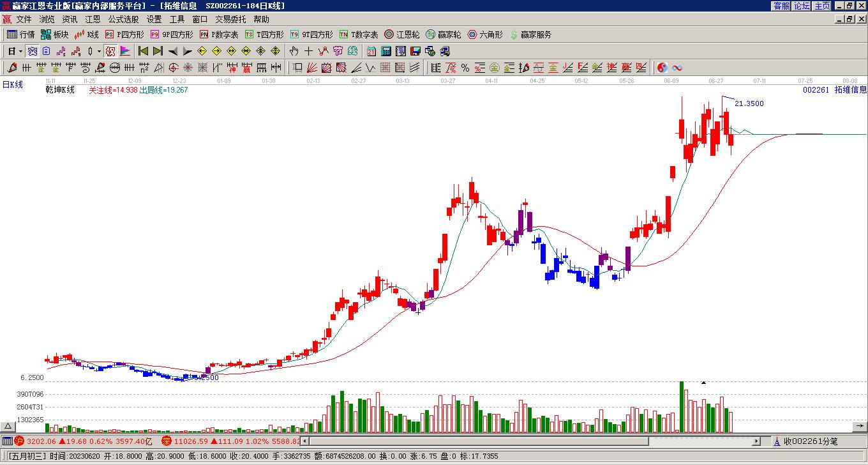Open the 板块 sector view
This screenshot has height=465, width=868.
pyautogui.click(x=54, y=34)
